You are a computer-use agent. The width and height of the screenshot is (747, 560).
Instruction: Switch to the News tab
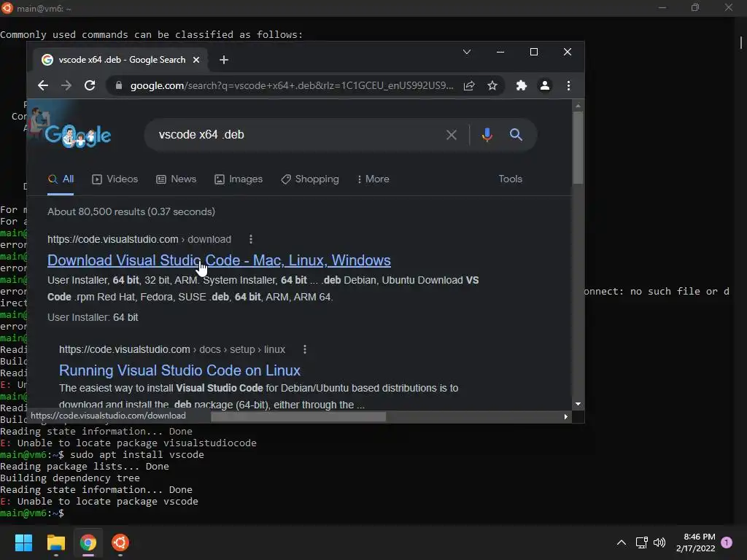177,179
